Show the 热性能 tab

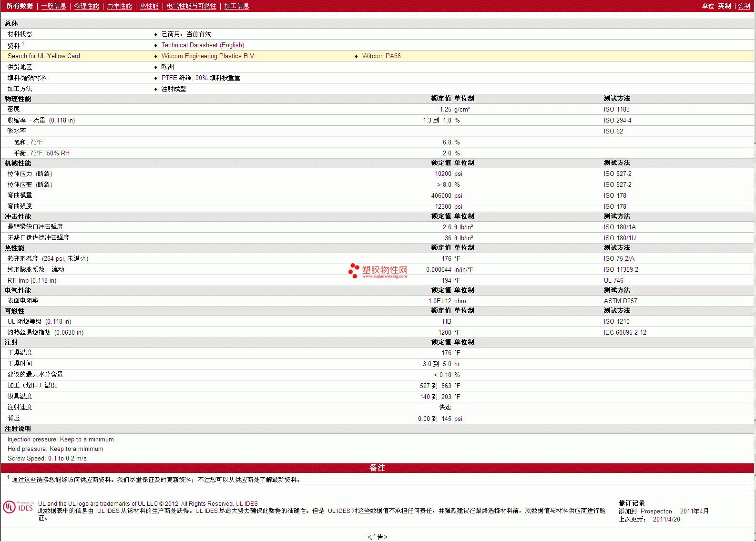(x=149, y=6)
